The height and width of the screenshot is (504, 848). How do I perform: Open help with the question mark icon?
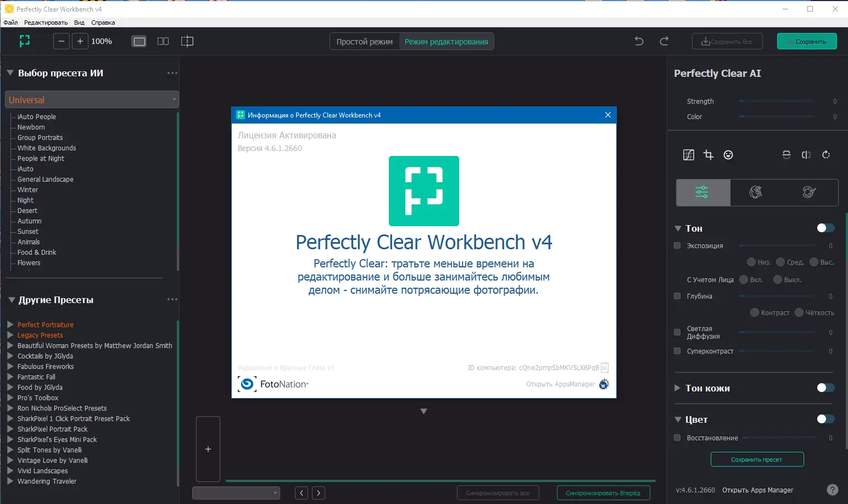pos(833,490)
